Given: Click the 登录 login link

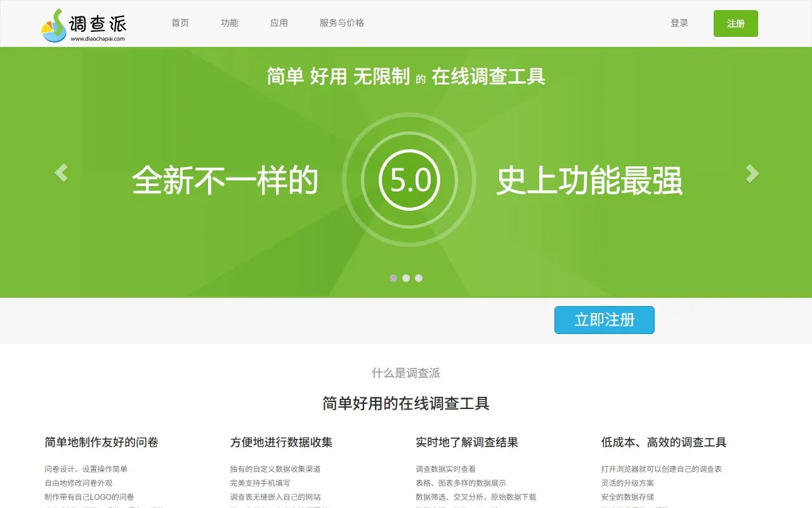Looking at the screenshot, I should click(679, 23).
